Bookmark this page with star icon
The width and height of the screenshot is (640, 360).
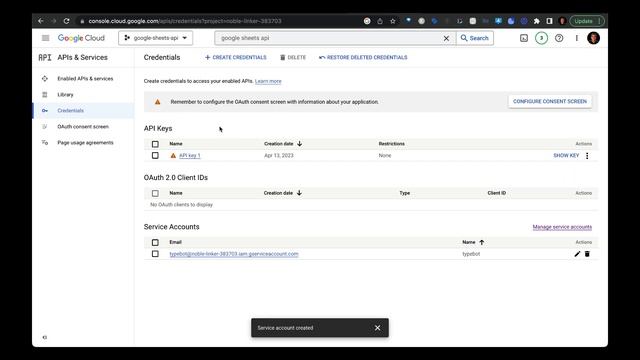click(393, 21)
